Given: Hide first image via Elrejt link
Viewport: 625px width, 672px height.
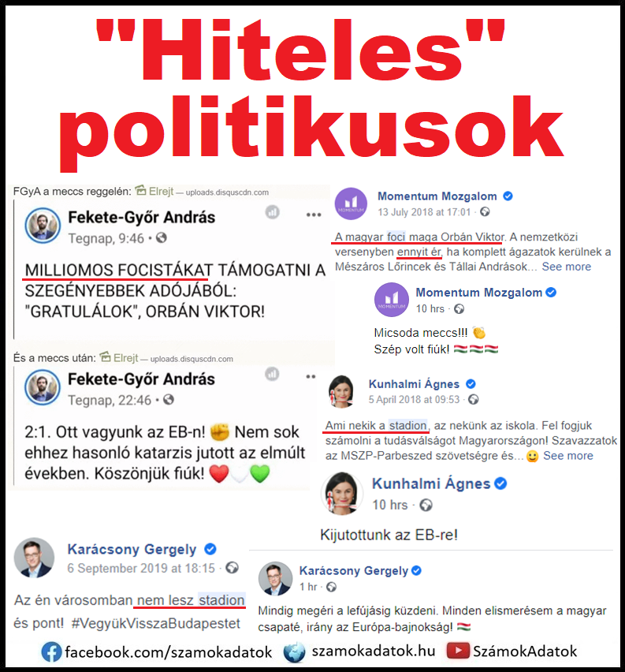Looking at the screenshot, I should (x=154, y=191).
